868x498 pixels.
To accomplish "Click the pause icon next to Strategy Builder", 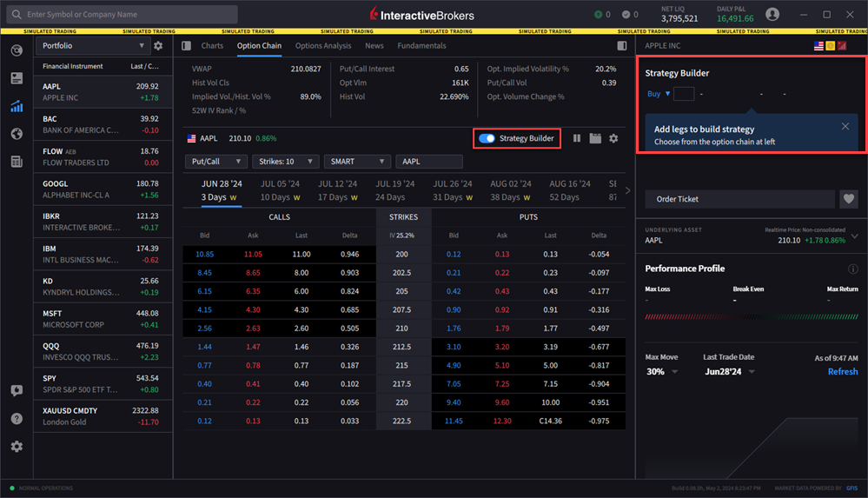I will click(x=577, y=138).
